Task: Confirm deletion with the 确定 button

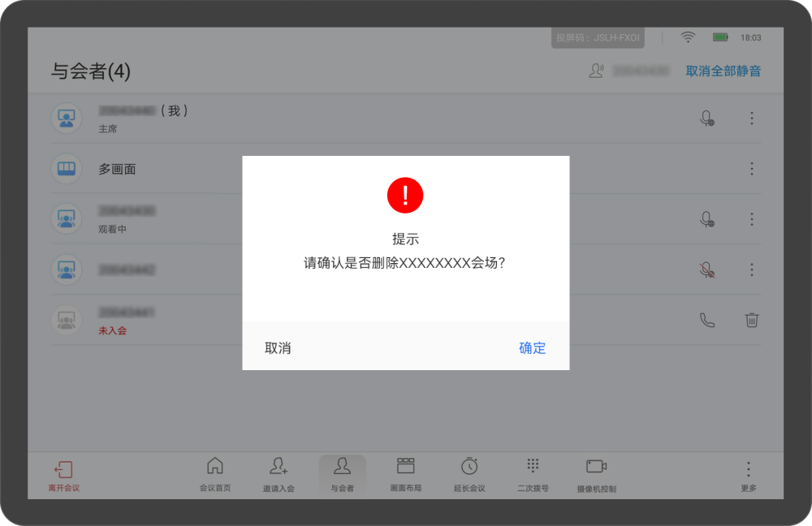Action: click(533, 348)
